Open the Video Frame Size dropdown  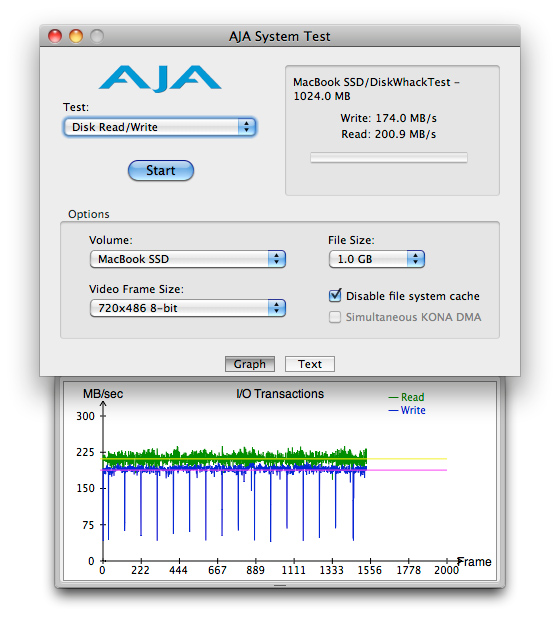point(187,308)
